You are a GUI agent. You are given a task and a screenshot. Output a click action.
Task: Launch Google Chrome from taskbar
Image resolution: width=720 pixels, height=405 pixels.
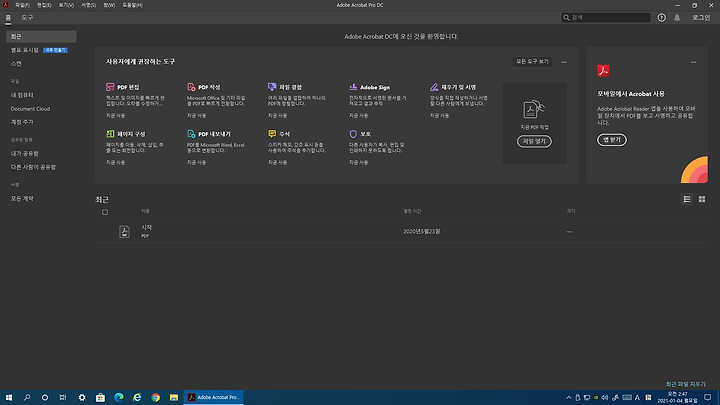155,398
